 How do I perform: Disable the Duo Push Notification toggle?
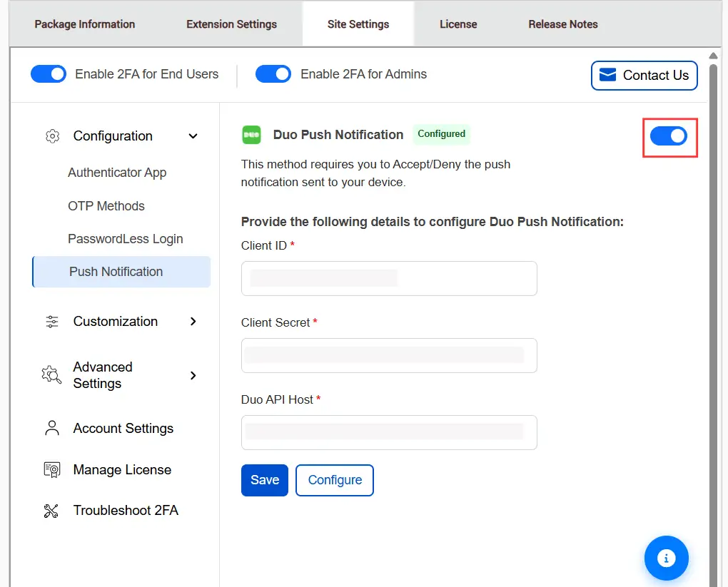click(669, 136)
